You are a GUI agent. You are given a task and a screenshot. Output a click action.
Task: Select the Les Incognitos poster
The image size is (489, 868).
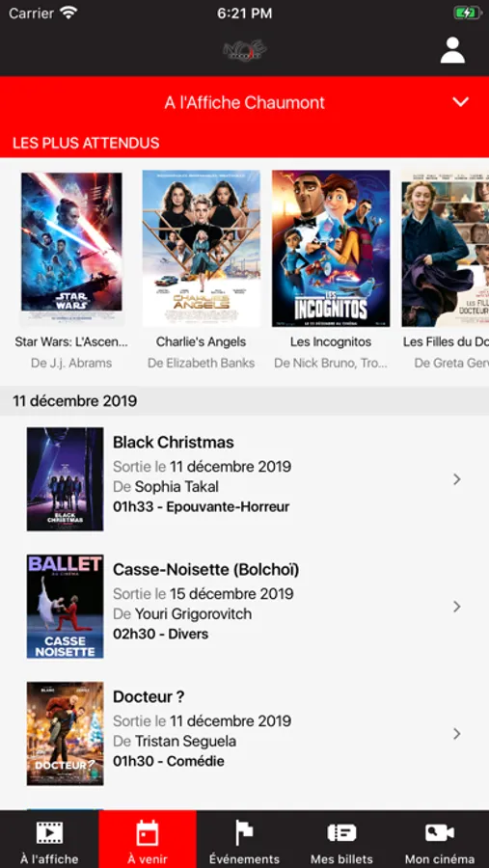[331, 249]
